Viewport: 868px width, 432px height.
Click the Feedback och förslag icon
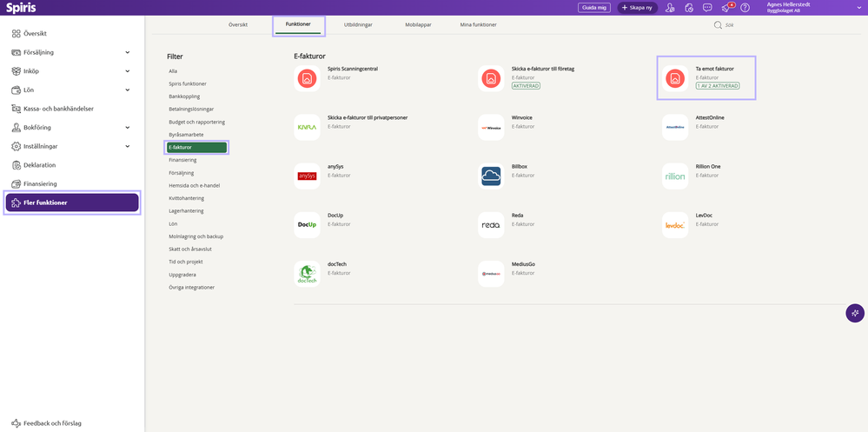click(x=16, y=423)
